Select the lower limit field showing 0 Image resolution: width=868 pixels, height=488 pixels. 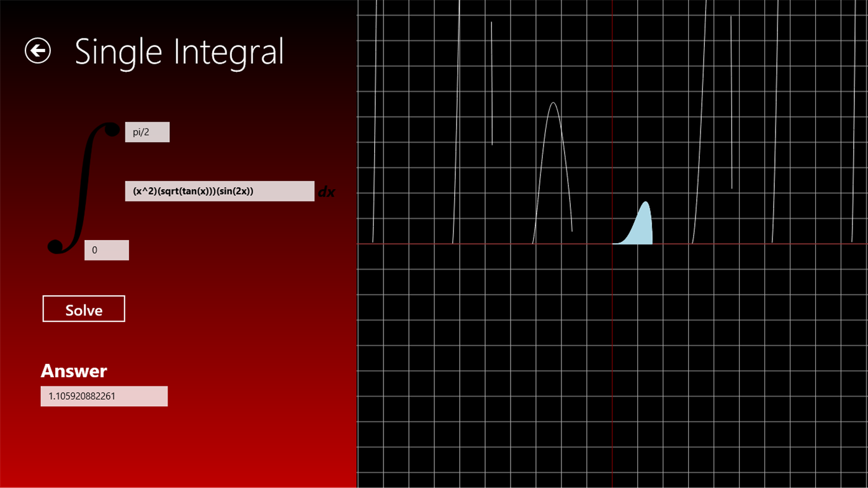click(106, 250)
